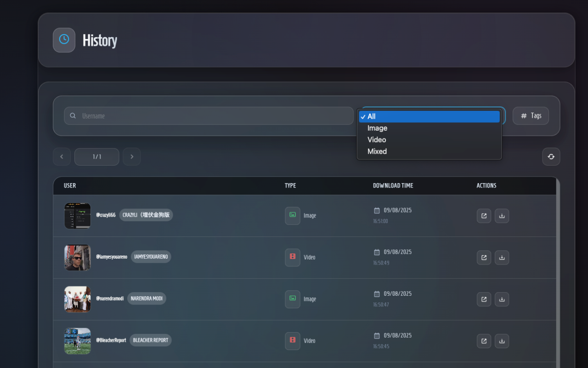Download the @BleacherReport video
Screen dimensions: 588x368
pyautogui.click(x=502, y=341)
